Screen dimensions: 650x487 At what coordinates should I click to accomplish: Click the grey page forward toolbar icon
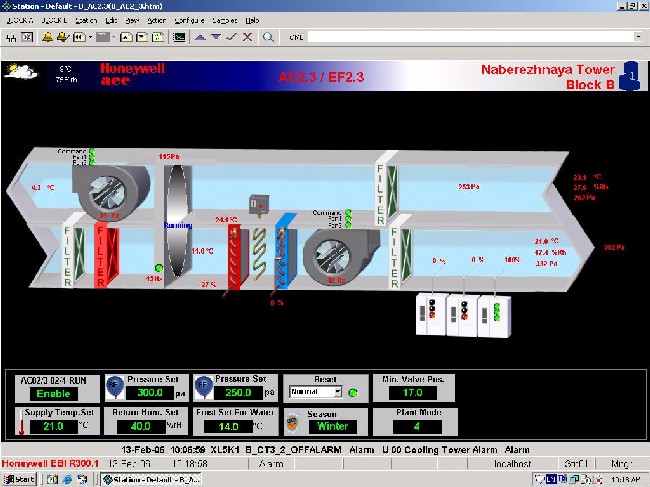(x=103, y=37)
